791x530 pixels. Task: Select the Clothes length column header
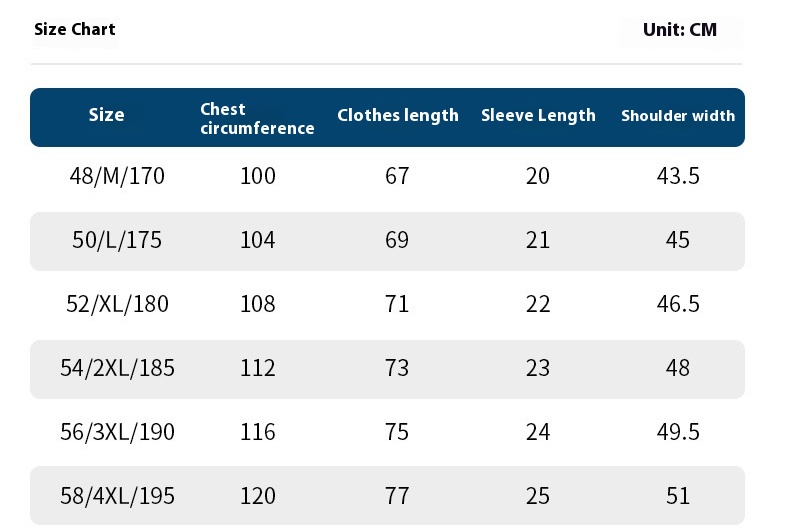(x=398, y=115)
